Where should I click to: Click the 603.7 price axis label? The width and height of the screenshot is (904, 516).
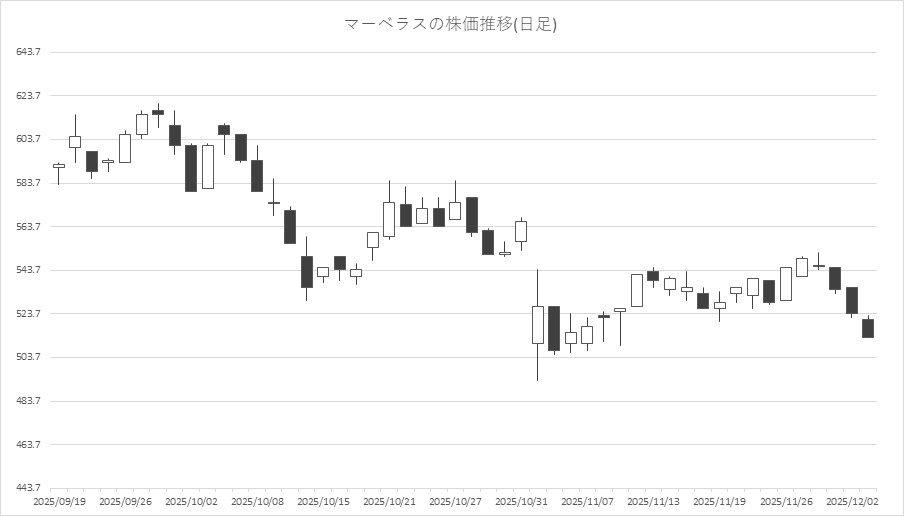click(x=29, y=139)
